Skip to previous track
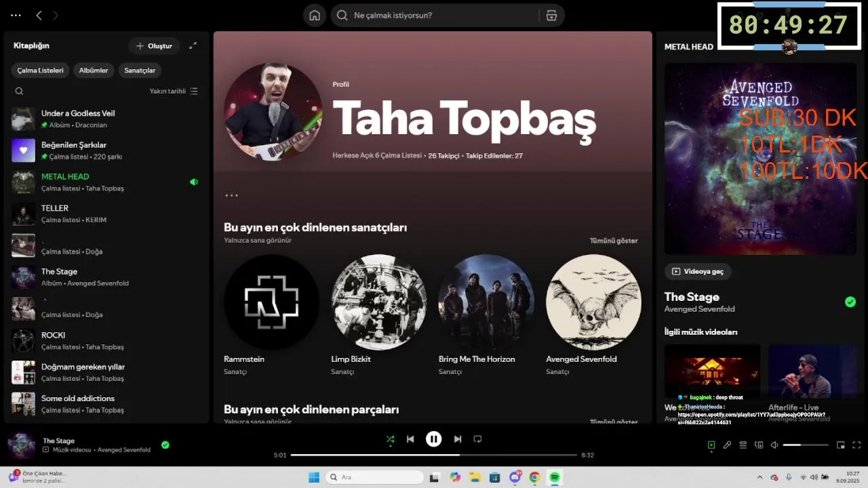Viewport: 868px width, 488px height. 410,439
